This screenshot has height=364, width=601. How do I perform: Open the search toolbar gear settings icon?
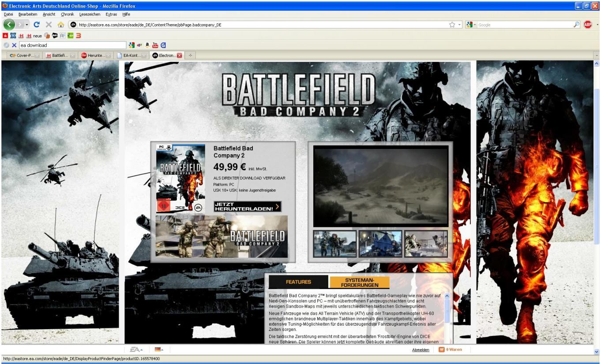[x=6, y=45]
